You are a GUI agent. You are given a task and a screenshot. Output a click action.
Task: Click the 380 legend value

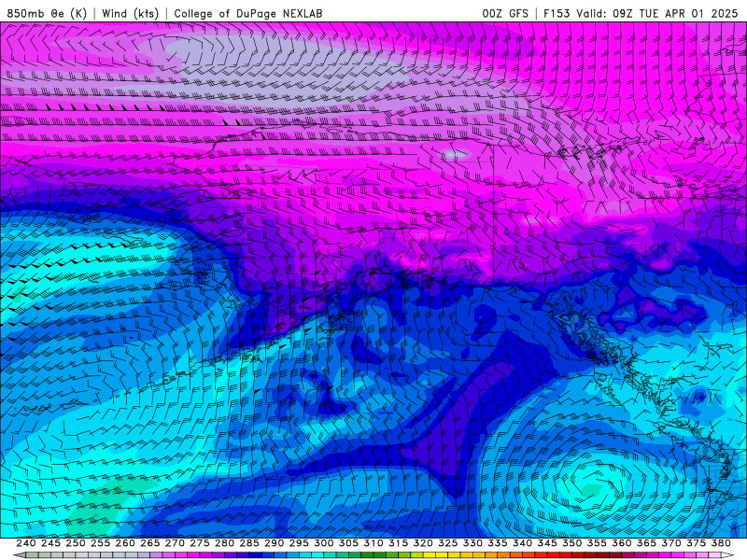(721, 543)
